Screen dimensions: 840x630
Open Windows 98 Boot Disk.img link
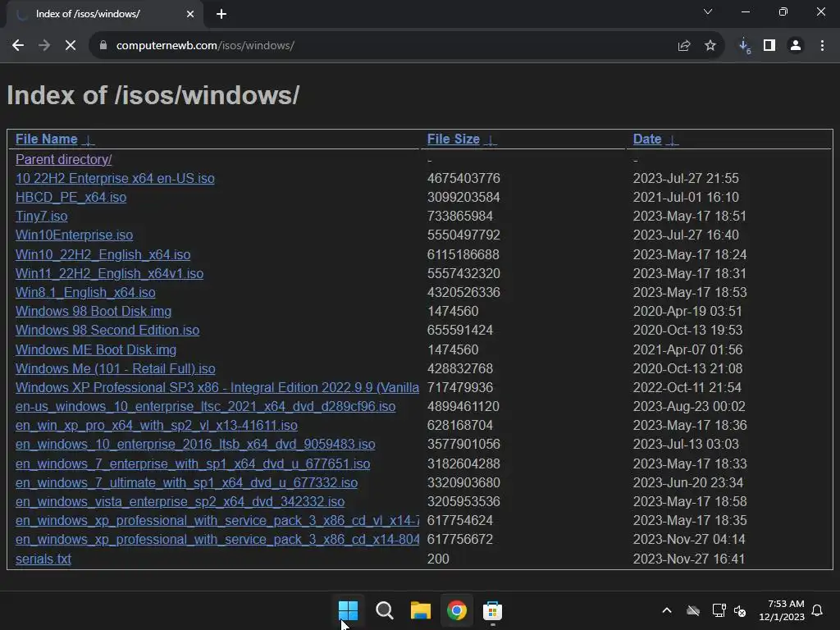[x=94, y=311]
